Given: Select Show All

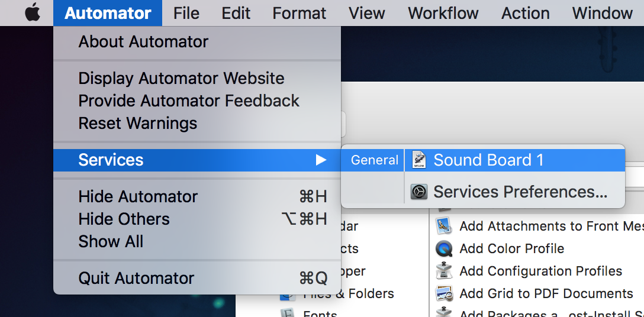Looking at the screenshot, I should point(197,241).
